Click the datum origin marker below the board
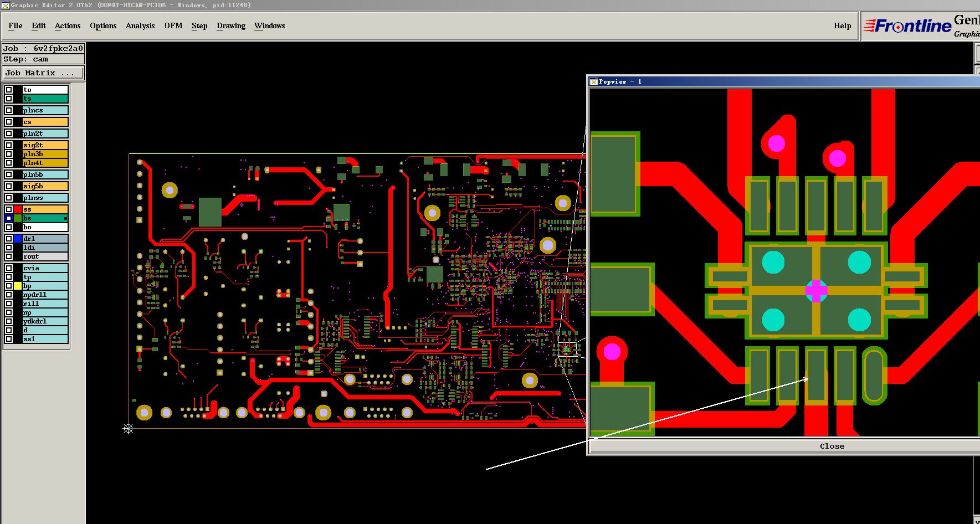 coord(128,428)
